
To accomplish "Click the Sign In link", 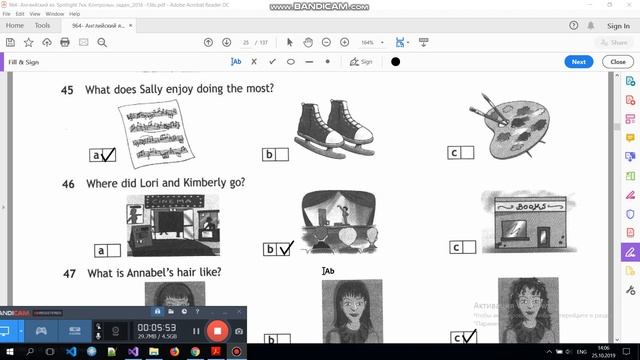I will (618, 26).
